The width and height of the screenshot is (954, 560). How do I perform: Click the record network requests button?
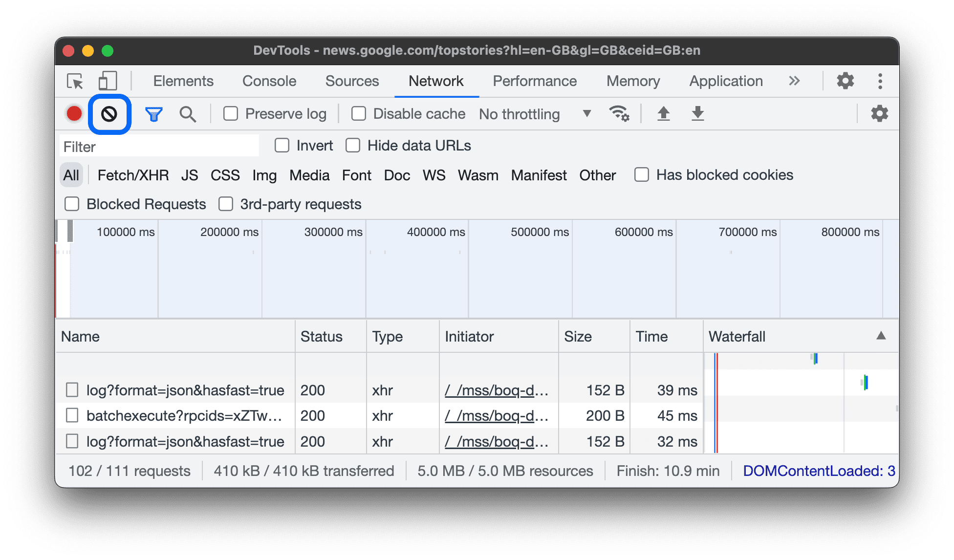(x=75, y=113)
